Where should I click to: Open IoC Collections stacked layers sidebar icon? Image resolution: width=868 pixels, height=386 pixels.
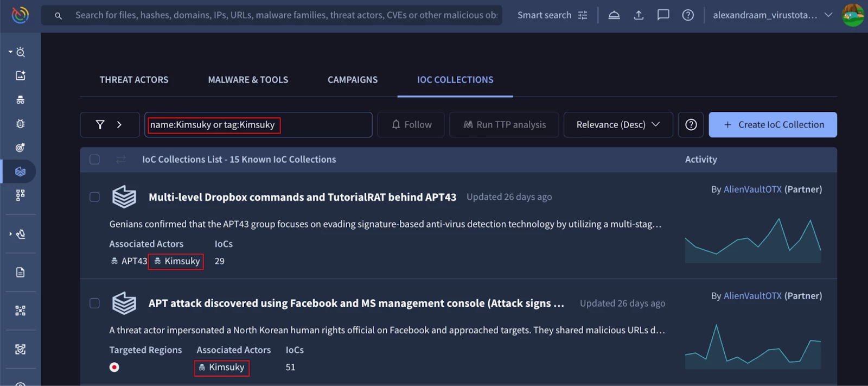(21, 172)
